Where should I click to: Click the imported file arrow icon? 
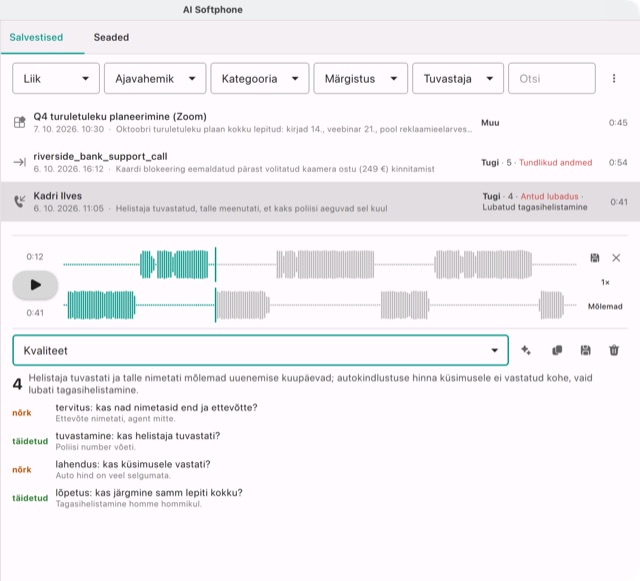point(20,162)
